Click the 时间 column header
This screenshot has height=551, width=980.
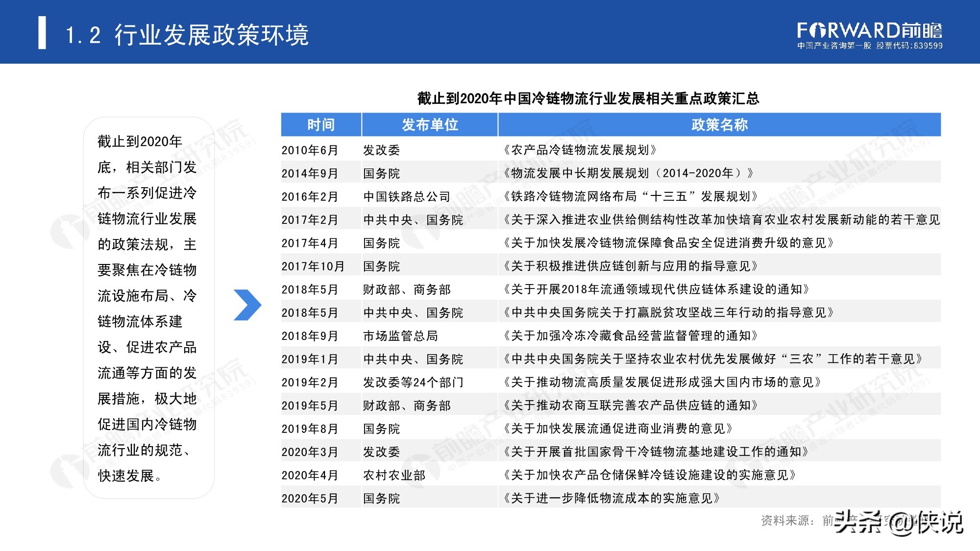(321, 124)
